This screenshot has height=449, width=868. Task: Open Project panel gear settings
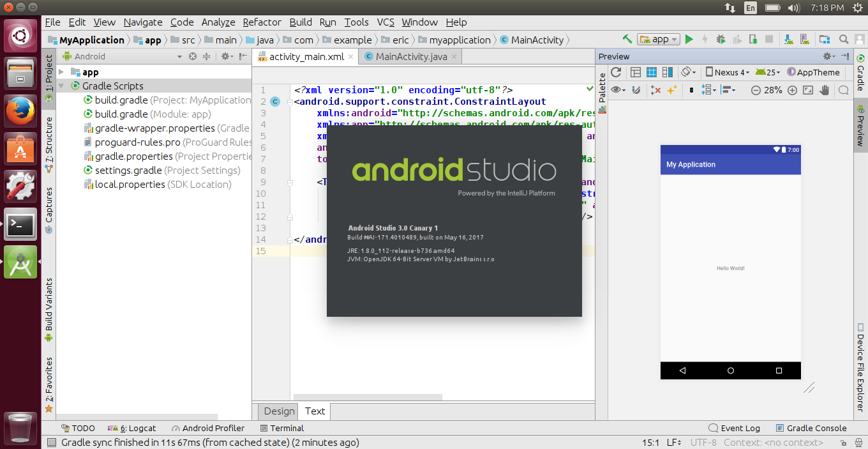pyautogui.click(x=227, y=56)
